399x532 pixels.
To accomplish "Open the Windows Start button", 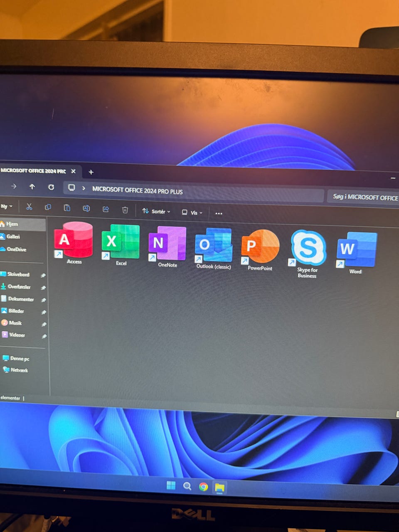I will 171,485.
